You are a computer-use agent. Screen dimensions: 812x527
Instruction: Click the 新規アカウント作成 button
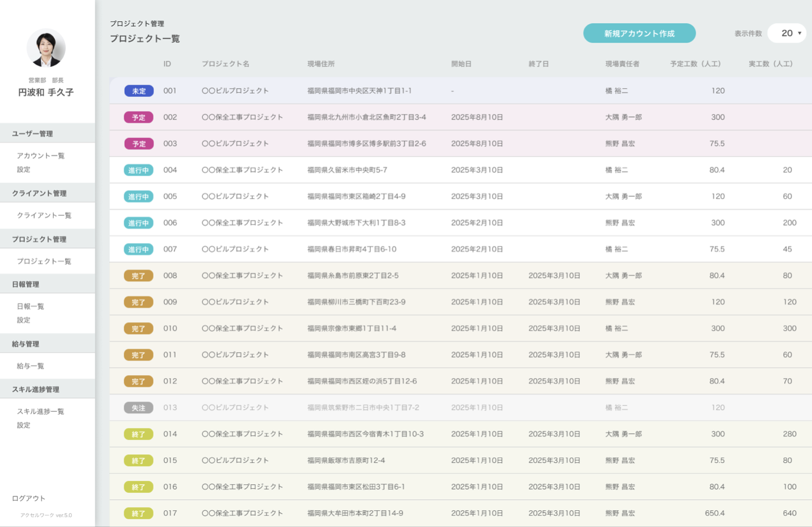pyautogui.click(x=639, y=33)
